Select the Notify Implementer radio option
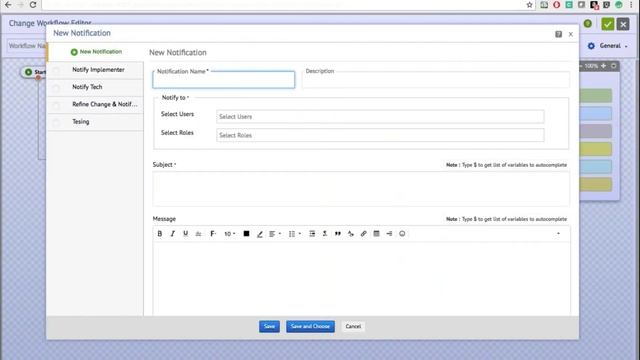The width and height of the screenshot is (640, 360). pos(56,70)
